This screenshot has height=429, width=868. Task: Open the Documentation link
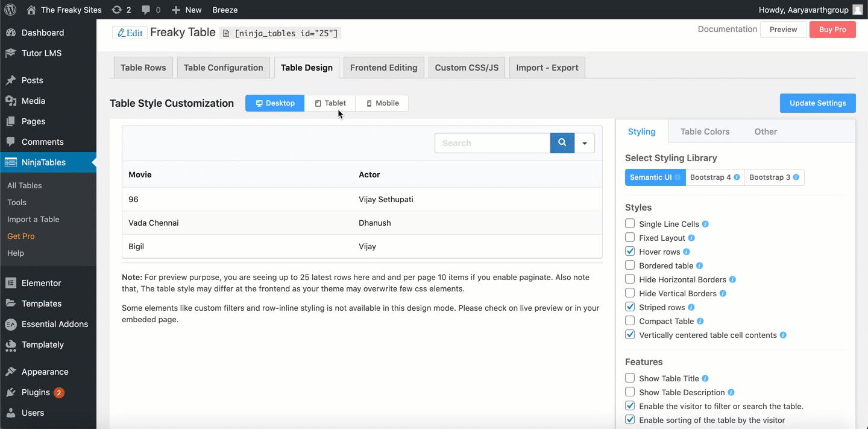point(728,29)
